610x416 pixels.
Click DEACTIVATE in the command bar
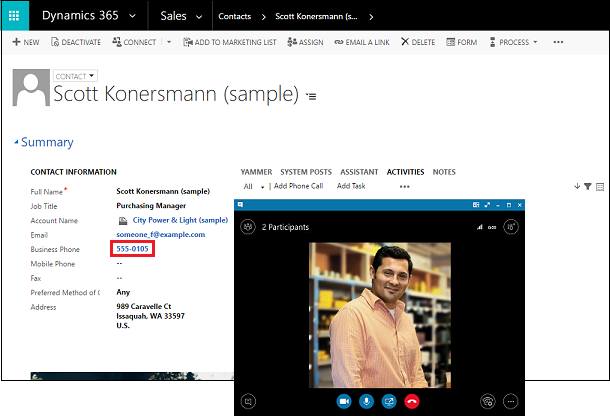pos(76,42)
